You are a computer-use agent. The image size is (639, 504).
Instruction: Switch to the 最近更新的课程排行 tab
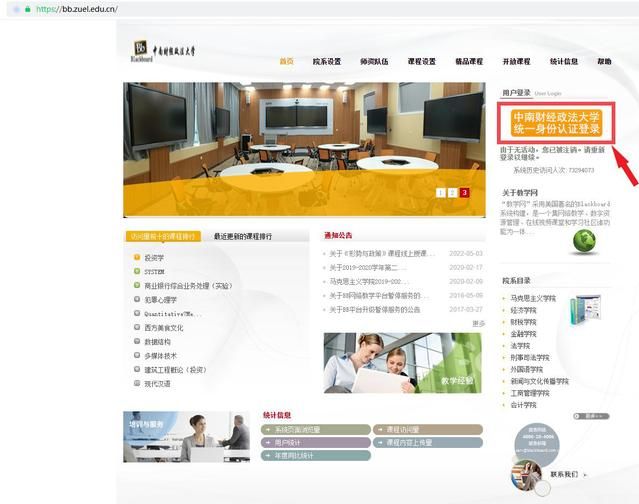coord(242,236)
